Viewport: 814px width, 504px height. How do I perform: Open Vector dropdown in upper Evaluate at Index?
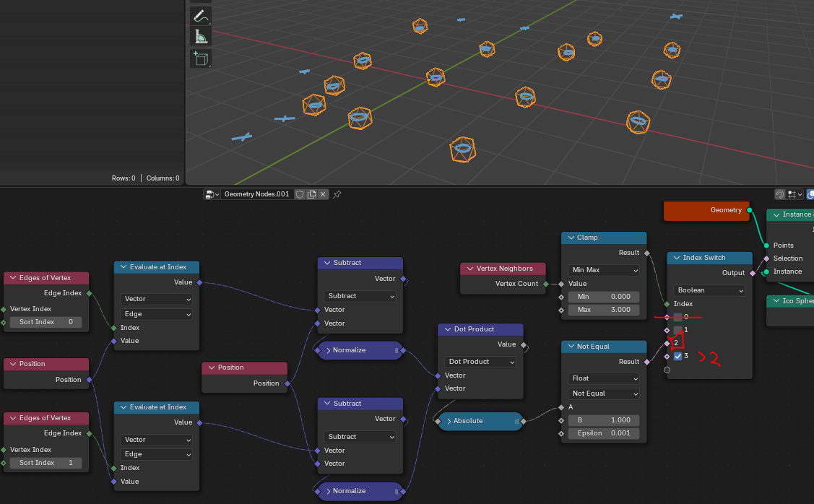[x=156, y=299]
